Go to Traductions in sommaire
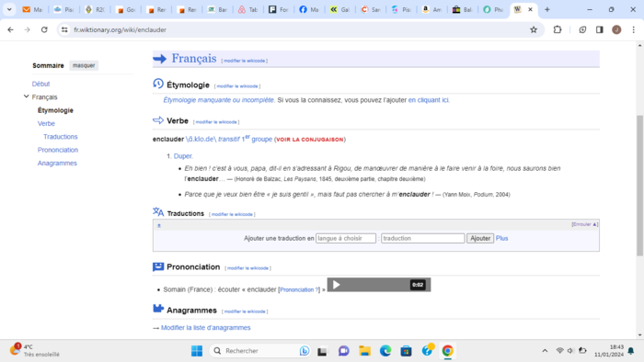This screenshot has width=644, height=362. [61, 137]
